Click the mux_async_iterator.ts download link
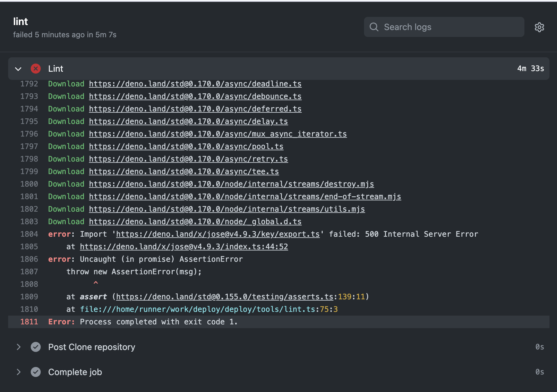Image resolution: width=557 pixels, height=392 pixels. tap(218, 134)
